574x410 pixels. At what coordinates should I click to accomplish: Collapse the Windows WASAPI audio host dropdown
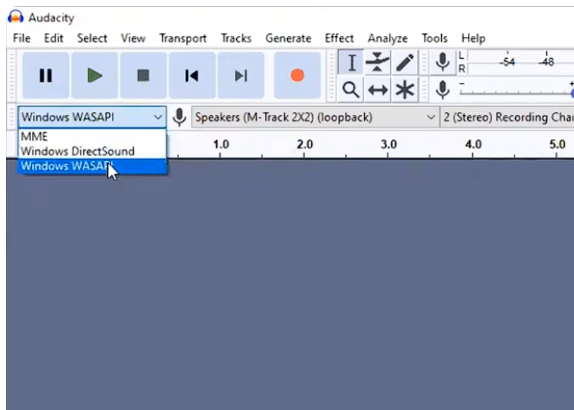(x=92, y=117)
